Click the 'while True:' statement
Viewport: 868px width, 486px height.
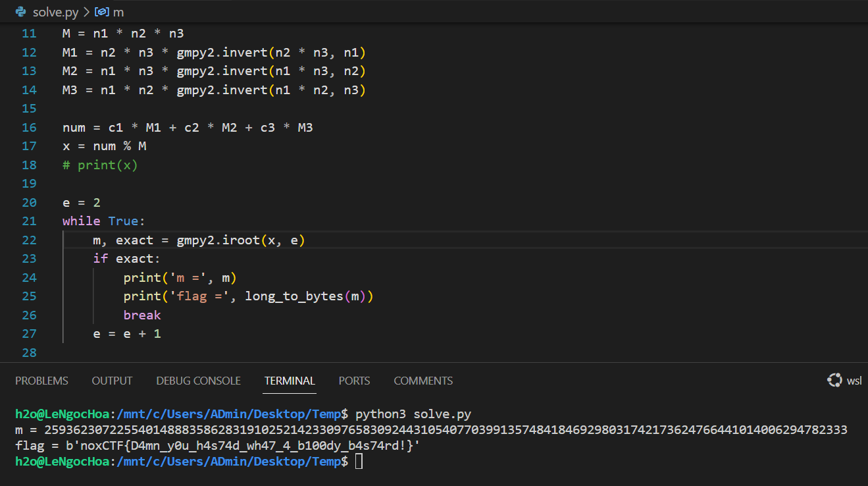click(104, 221)
